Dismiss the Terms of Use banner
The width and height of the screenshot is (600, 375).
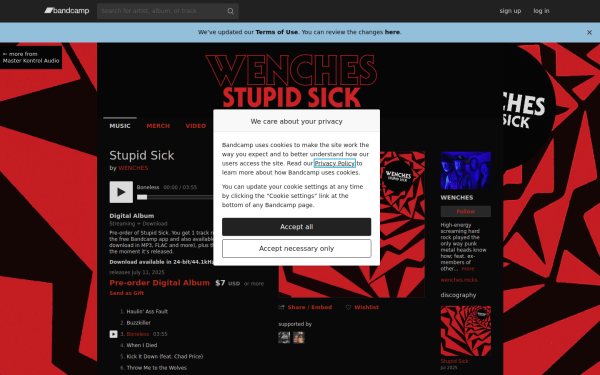[x=589, y=33]
